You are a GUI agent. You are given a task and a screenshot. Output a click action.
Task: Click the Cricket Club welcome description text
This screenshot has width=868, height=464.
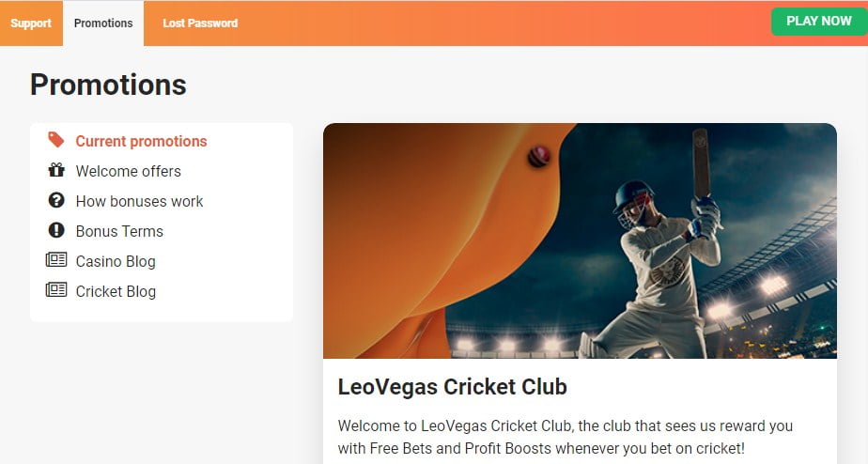pos(566,437)
